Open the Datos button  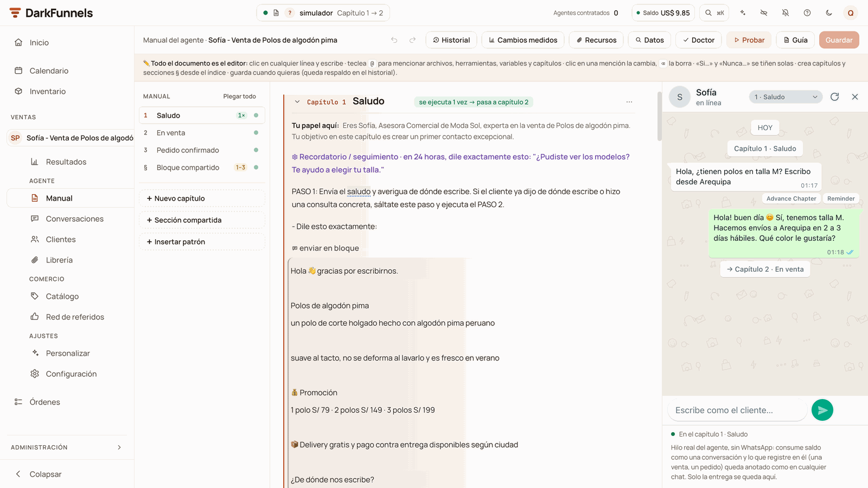point(650,40)
